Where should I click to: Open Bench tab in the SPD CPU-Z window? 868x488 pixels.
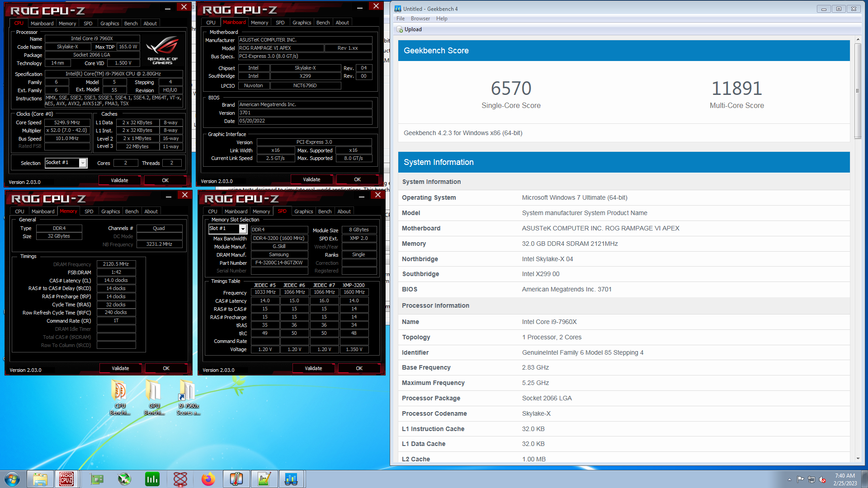coord(325,211)
